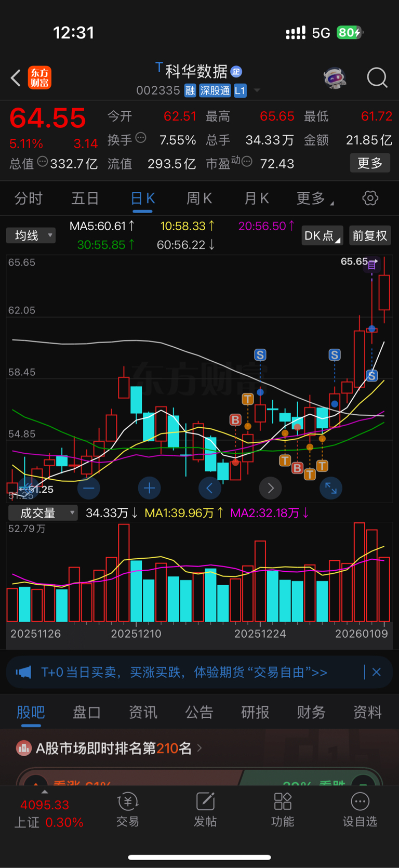Open the 交易 trade button
Image resolution: width=399 pixels, height=868 pixels.
[128, 810]
